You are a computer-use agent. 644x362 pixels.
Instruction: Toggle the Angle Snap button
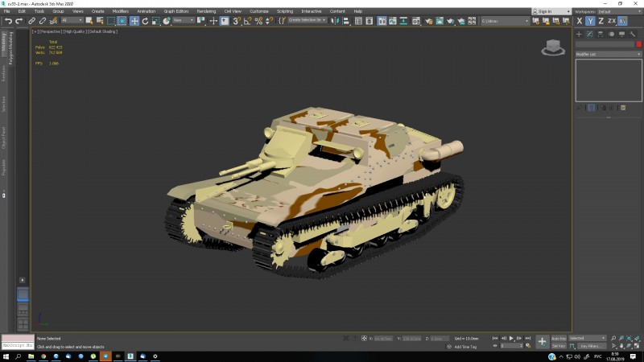click(x=247, y=21)
